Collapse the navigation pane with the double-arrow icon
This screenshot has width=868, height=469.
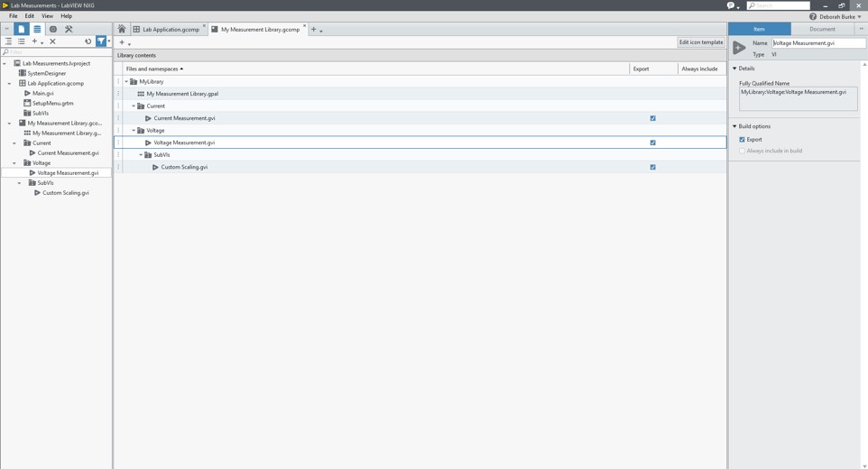(6, 29)
